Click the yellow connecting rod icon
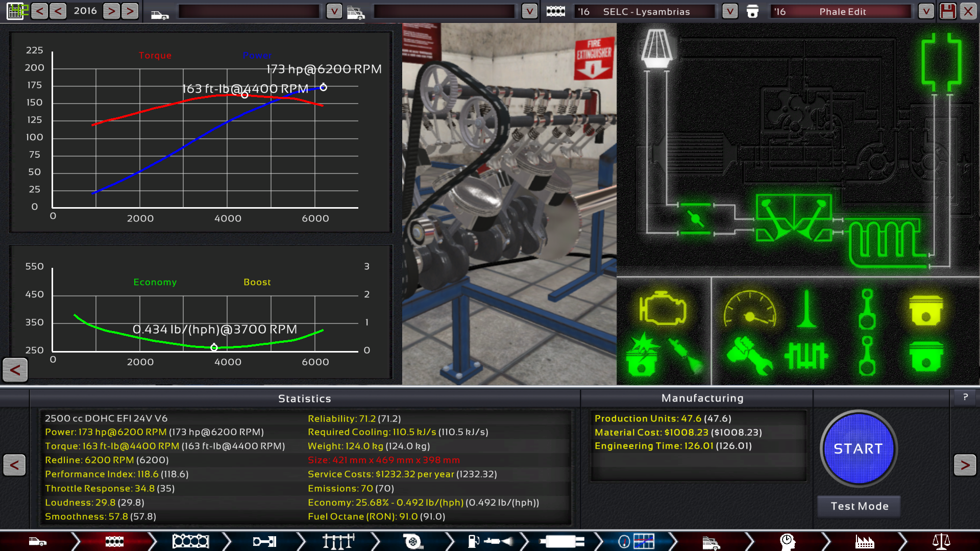This screenshot has width=980, height=551. click(867, 310)
